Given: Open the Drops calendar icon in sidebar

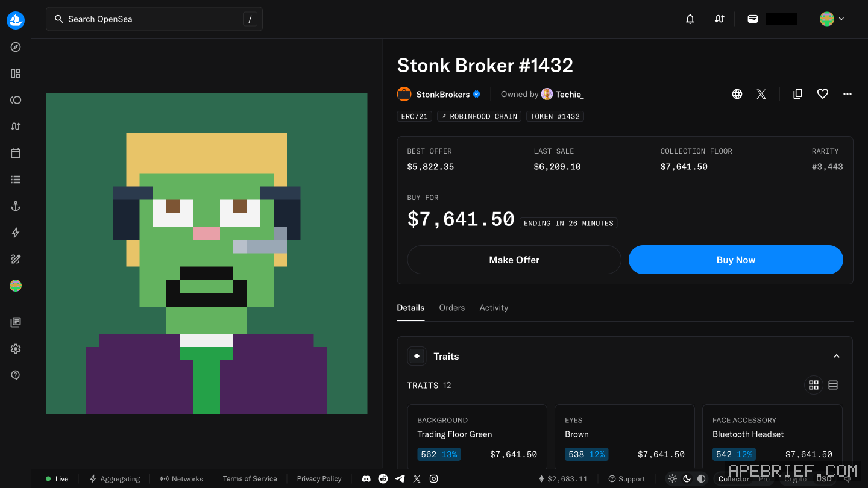Looking at the screenshot, I should point(16,153).
